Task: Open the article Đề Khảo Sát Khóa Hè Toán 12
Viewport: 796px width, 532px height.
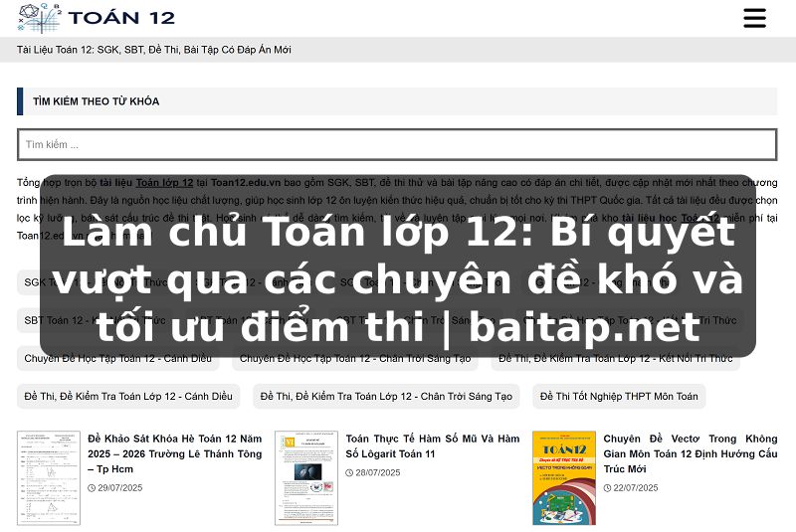Action: (x=175, y=453)
